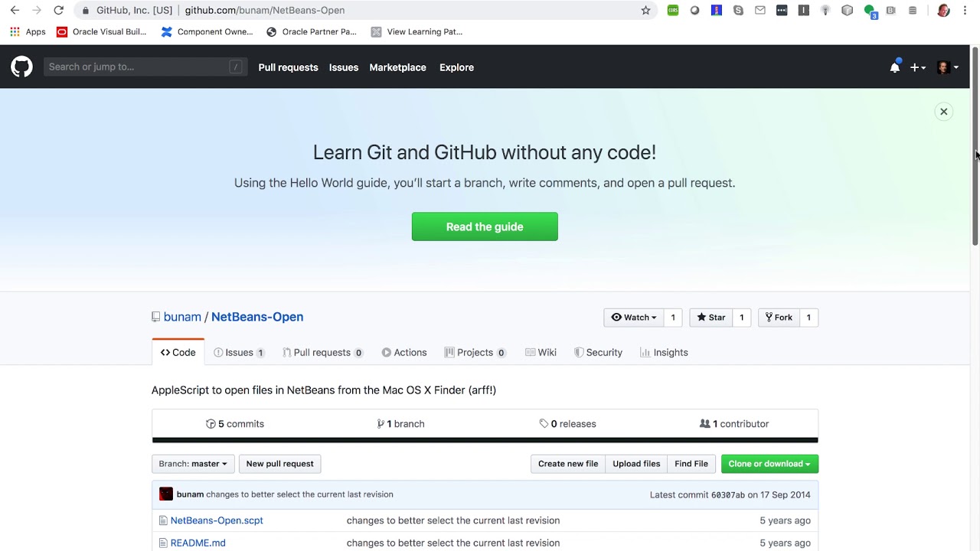The width and height of the screenshot is (980, 551).
Task: Open latest commit hash 60307ab
Action: tap(727, 495)
